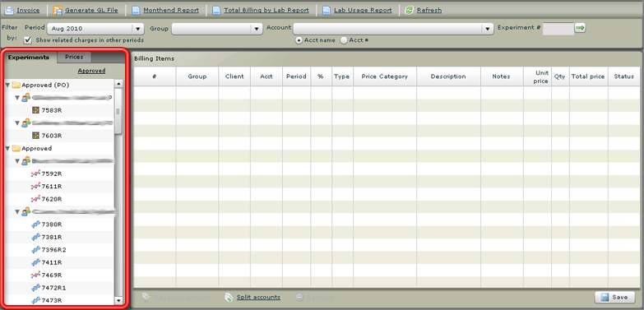Click the tree scrollbar down arrow
Image resolution: width=644 pixels, height=310 pixels.
(118, 301)
